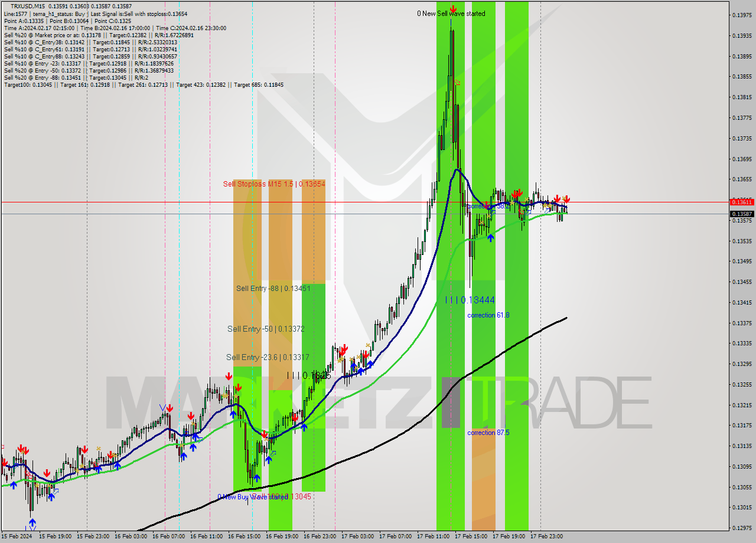This screenshot has width=756, height=543.
Task: Select the red 0.13611 price tag
Action: click(742, 202)
